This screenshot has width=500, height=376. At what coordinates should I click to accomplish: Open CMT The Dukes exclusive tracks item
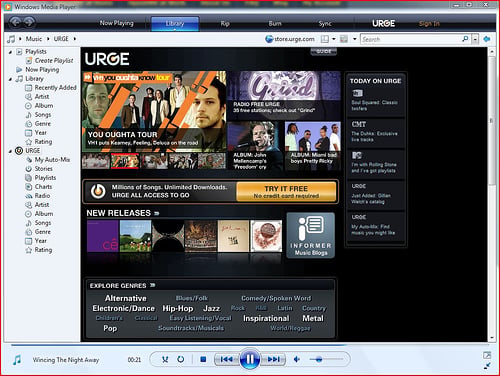point(375,131)
